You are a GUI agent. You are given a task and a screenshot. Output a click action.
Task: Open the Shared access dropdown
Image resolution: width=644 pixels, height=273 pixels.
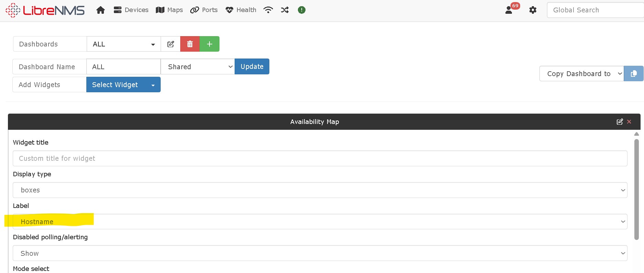tap(198, 66)
